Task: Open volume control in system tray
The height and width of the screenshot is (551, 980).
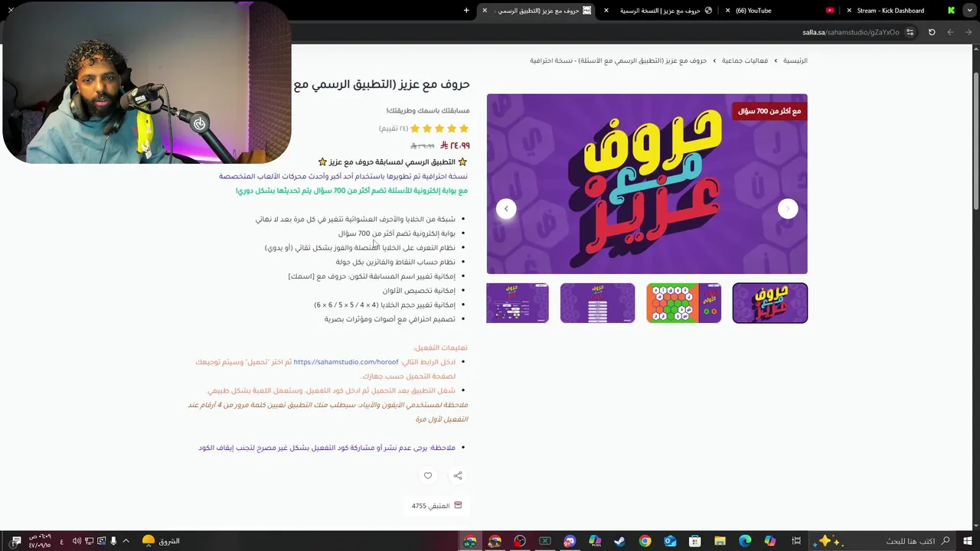Action: [x=77, y=541]
